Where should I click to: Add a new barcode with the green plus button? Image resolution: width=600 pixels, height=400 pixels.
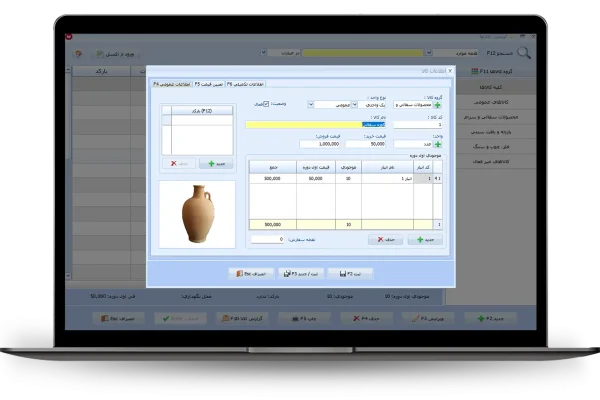[x=216, y=164]
